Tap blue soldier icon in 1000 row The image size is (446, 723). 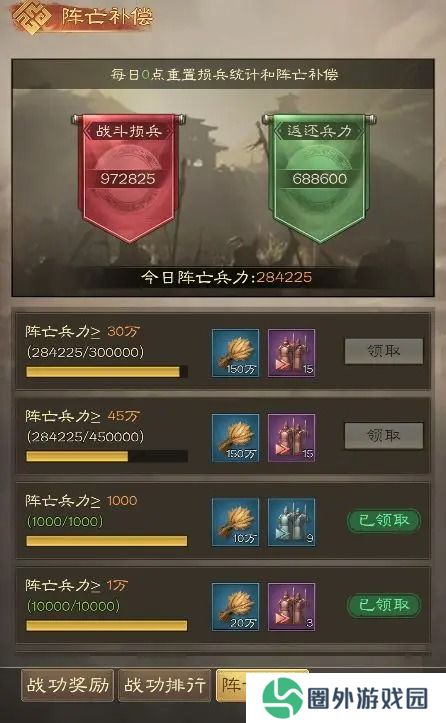pos(291,522)
